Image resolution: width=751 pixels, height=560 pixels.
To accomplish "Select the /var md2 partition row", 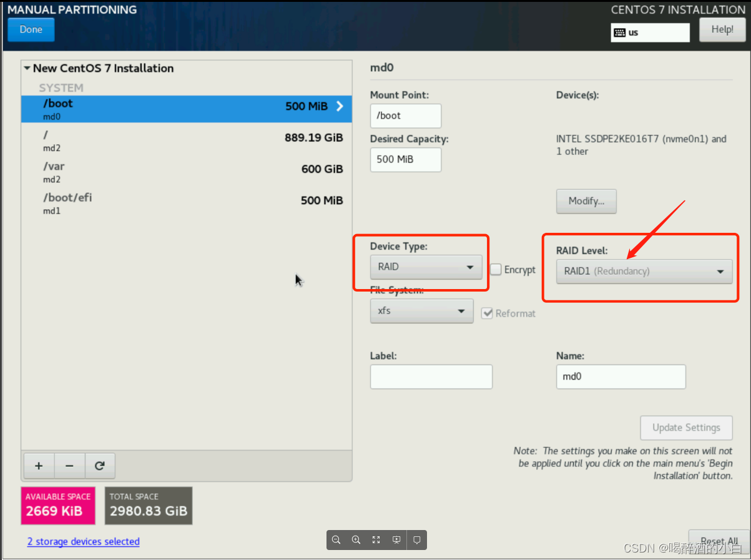I will [187, 172].
